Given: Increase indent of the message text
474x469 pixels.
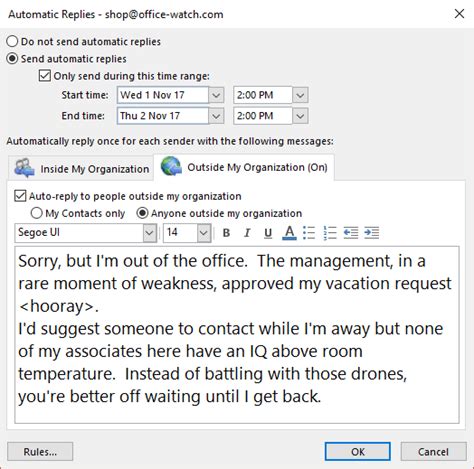Looking at the screenshot, I should tap(372, 233).
